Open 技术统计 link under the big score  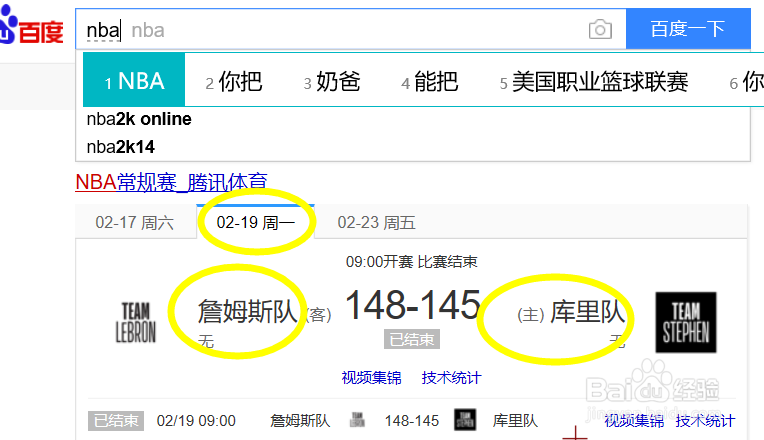[x=451, y=378]
